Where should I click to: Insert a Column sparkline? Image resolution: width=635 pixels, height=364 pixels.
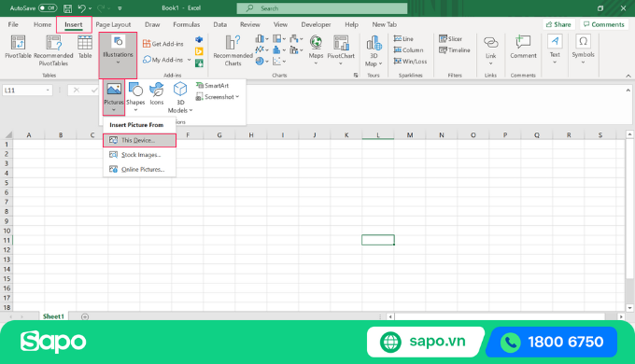(409, 49)
